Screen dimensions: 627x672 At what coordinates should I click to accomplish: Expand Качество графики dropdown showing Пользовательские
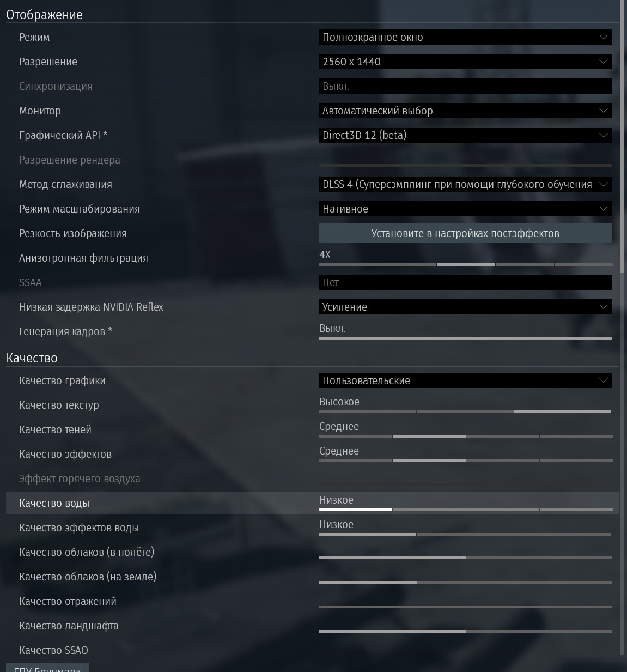coord(465,380)
